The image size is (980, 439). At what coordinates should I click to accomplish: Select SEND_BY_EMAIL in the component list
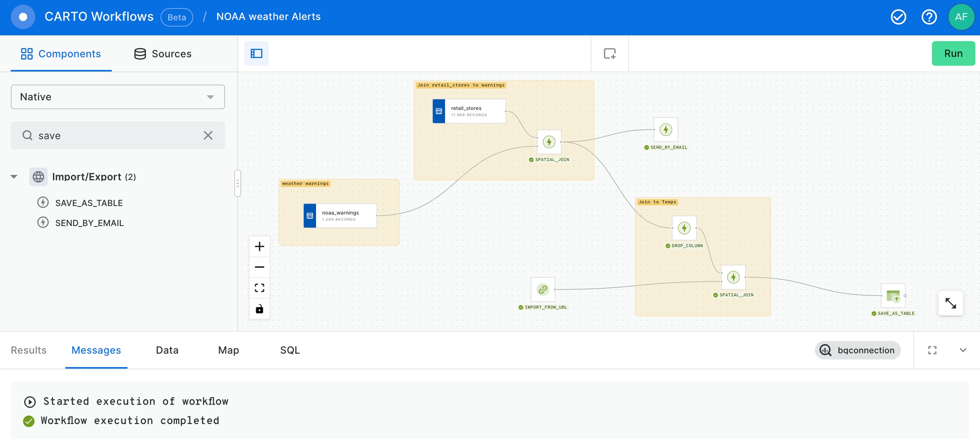(x=89, y=223)
